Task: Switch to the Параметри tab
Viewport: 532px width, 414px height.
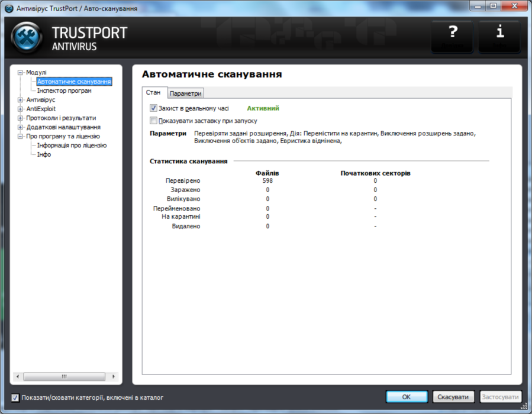Action: click(185, 93)
